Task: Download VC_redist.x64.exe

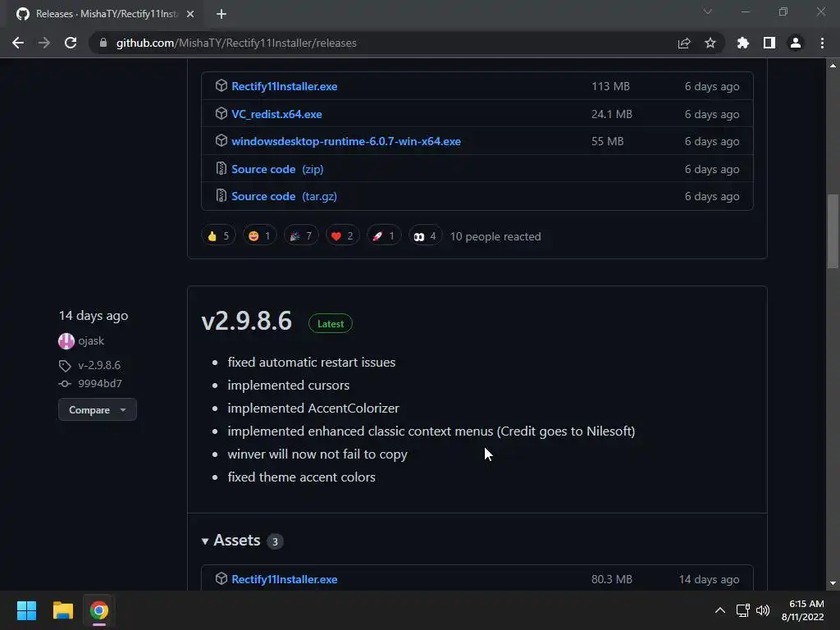Action: (x=276, y=114)
